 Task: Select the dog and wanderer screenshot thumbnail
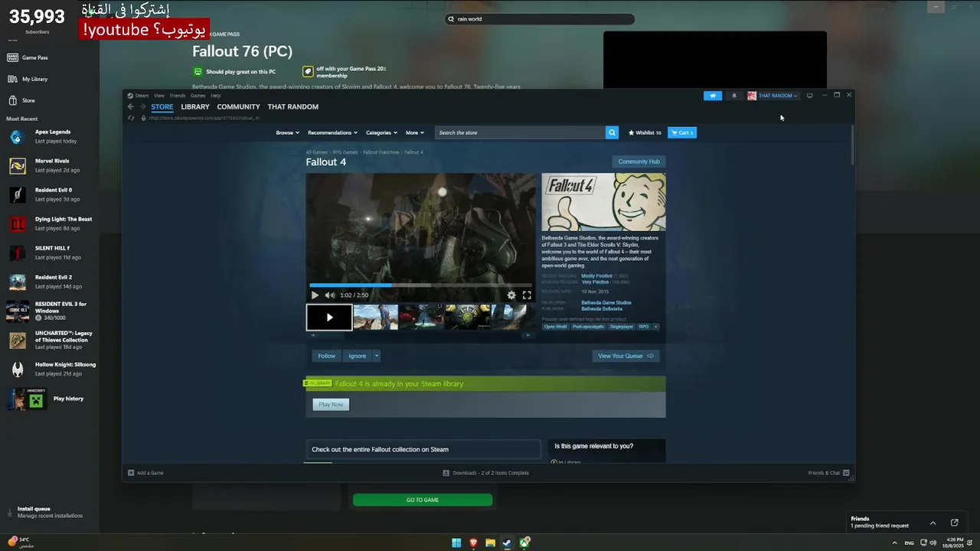coord(375,317)
